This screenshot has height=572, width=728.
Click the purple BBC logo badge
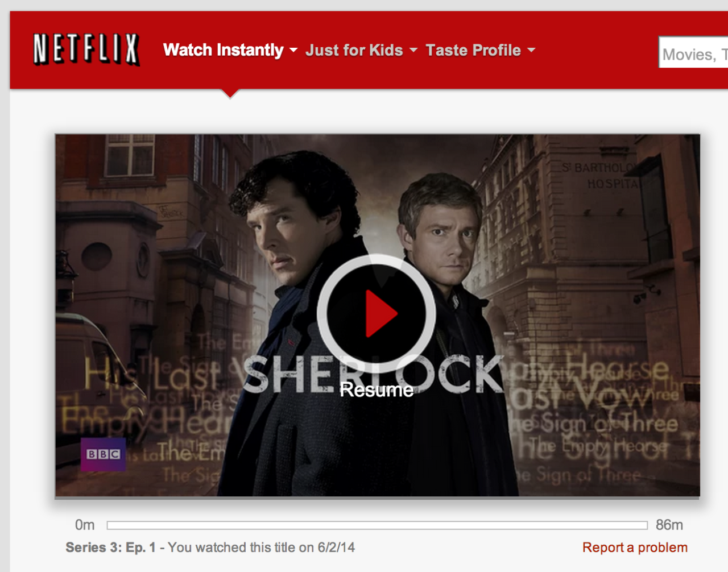point(103,454)
